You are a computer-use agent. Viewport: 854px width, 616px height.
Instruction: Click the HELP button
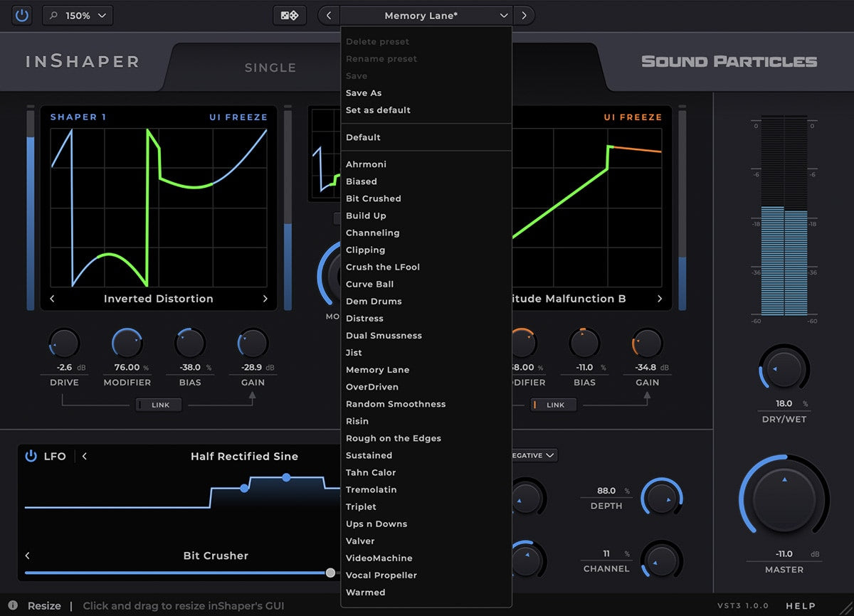click(801, 605)
